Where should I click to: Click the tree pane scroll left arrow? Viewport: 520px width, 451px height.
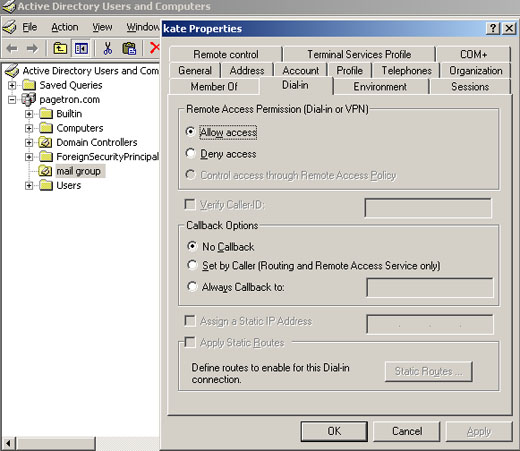click(8, 444)
